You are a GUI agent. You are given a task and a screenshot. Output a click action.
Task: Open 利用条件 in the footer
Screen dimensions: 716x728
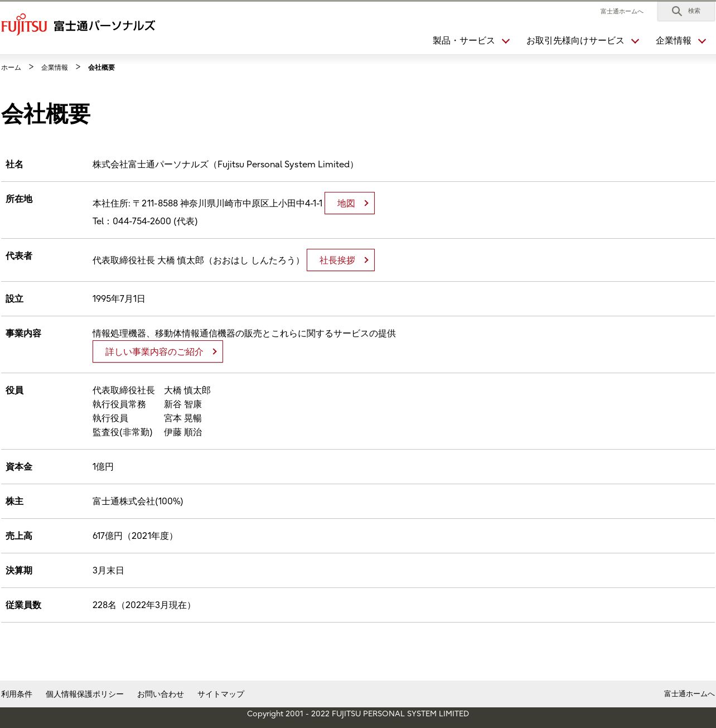point(17,694)
